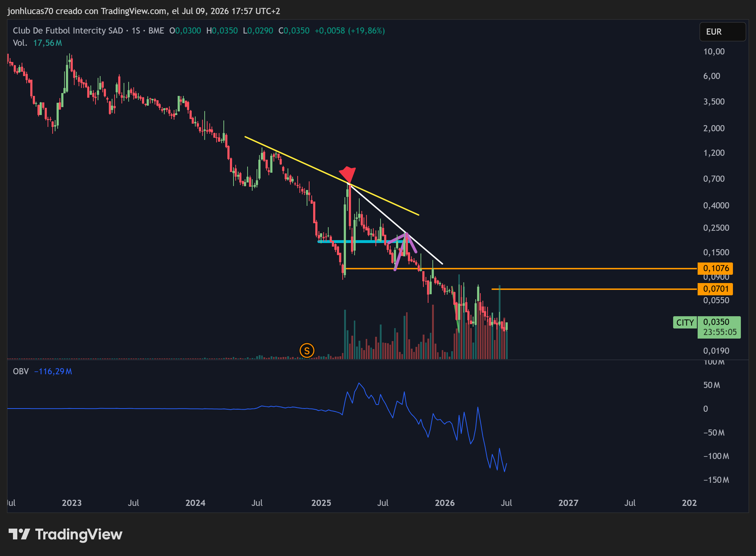Click the OBV indicator title
The image size is (756, 556).
coord(21,371)
